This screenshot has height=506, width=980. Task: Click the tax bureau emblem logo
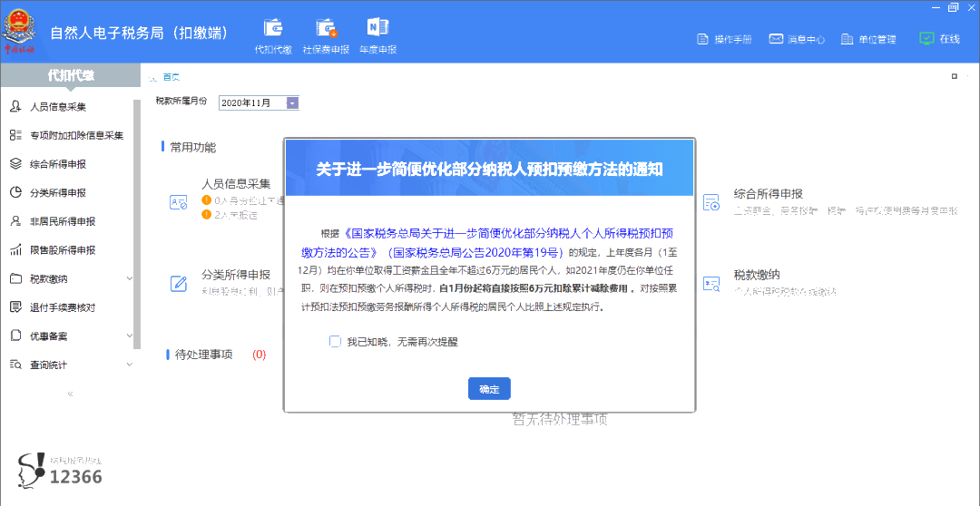[x=19, y=31]
